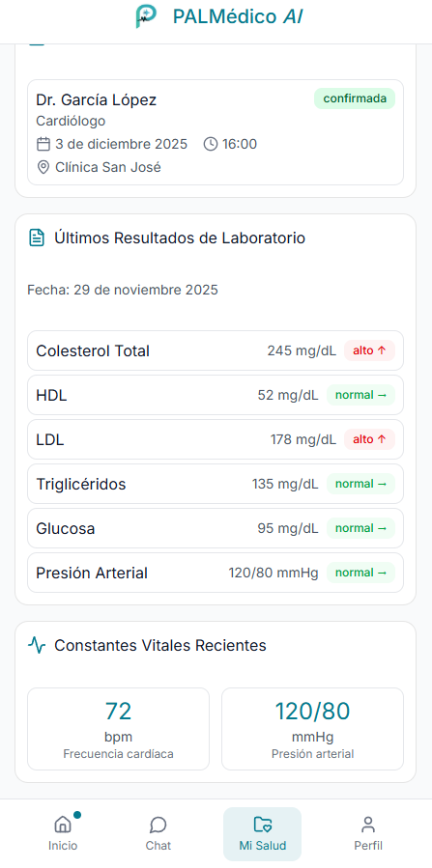Open the Dr. García López appointment card
This screenshot has height=868, width=432.
point(216,132)
